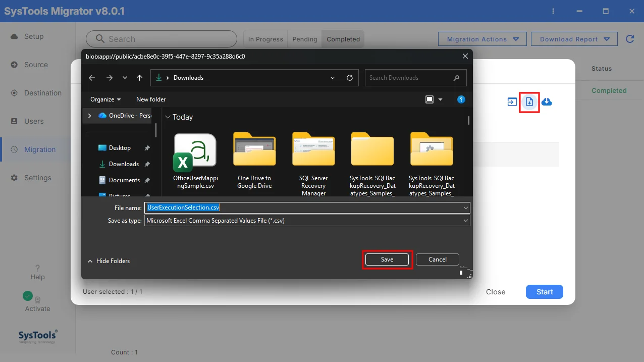The image size is (644, 362).
Task: Collapse the pane with Hide Folders
Action: click(109, 261)
